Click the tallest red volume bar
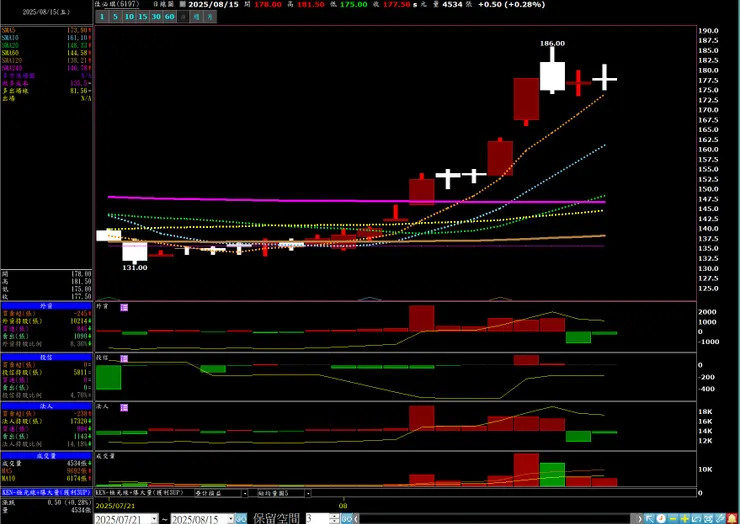Viewport: 740px width, 524px height. coord(526,470)
